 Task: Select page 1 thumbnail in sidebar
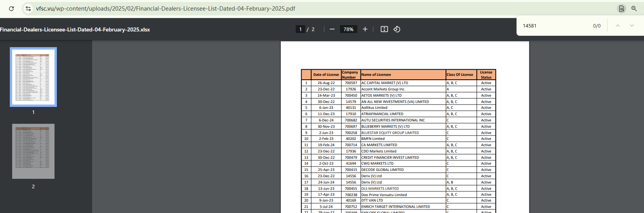click(33, 77)
